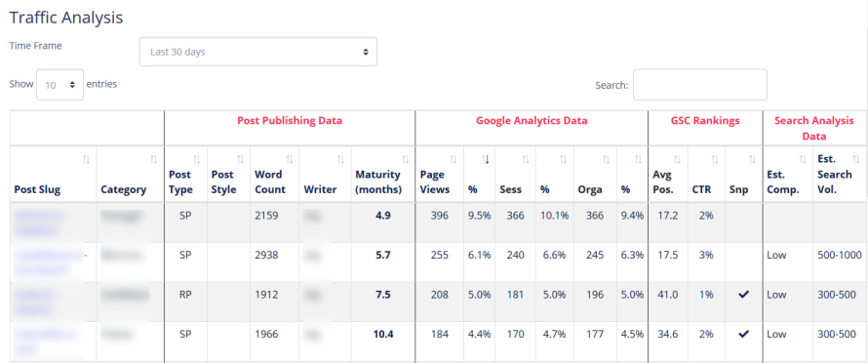Open the Show entries count dropdown

59,85
